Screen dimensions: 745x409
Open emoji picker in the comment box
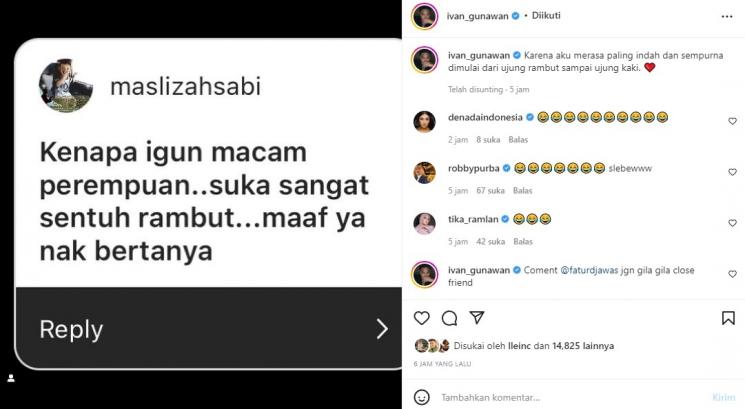click(x=421, y=397)
